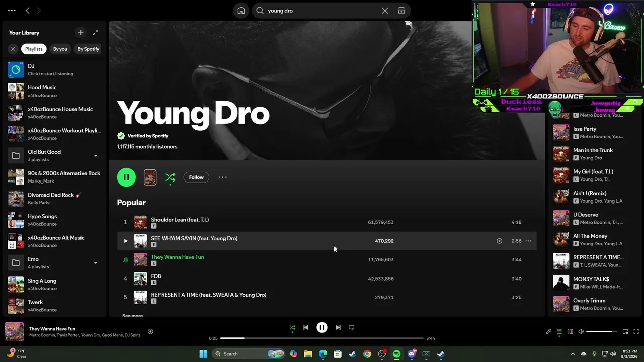Screen dimensions: 644x362
Task: Add SEE WH'AM SAYIN to Liked Songs
Action: (499, 241)
